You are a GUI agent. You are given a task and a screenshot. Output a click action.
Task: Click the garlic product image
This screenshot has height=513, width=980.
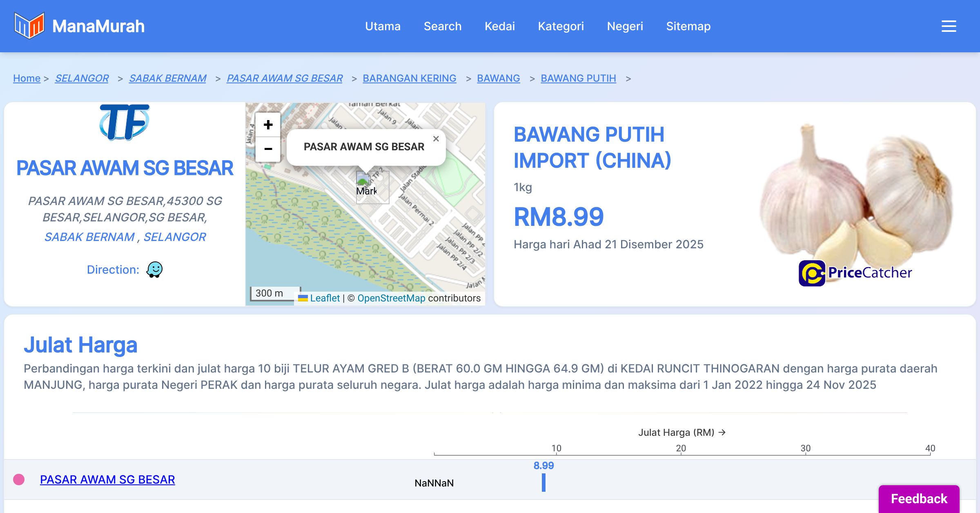pyautogui.click(x=855, y=192)
